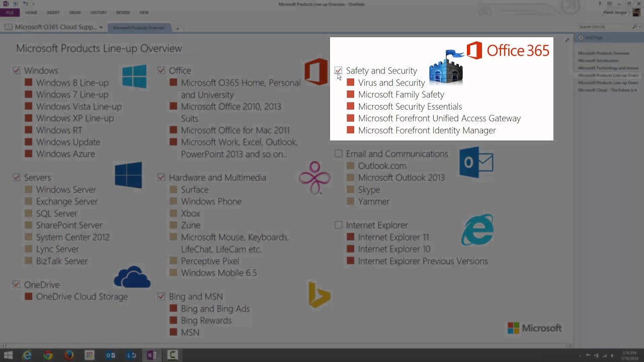Click the red tag beside Virus and Security
The height and width of the screenshot is (362, 644).
click(350, 82)
